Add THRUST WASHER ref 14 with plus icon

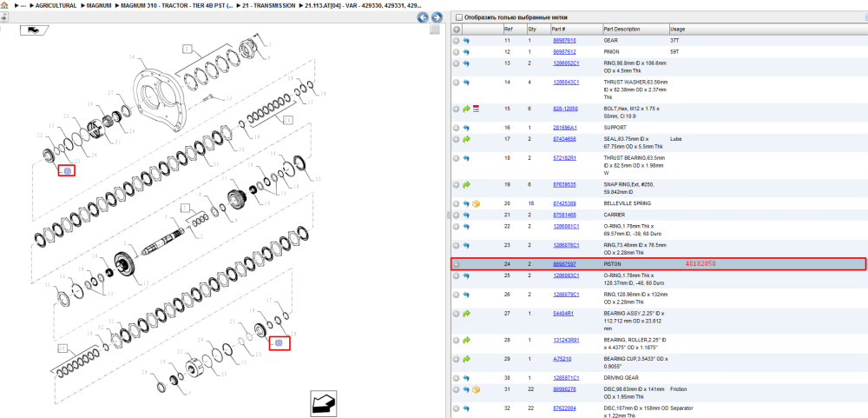(x=457, y=83)
